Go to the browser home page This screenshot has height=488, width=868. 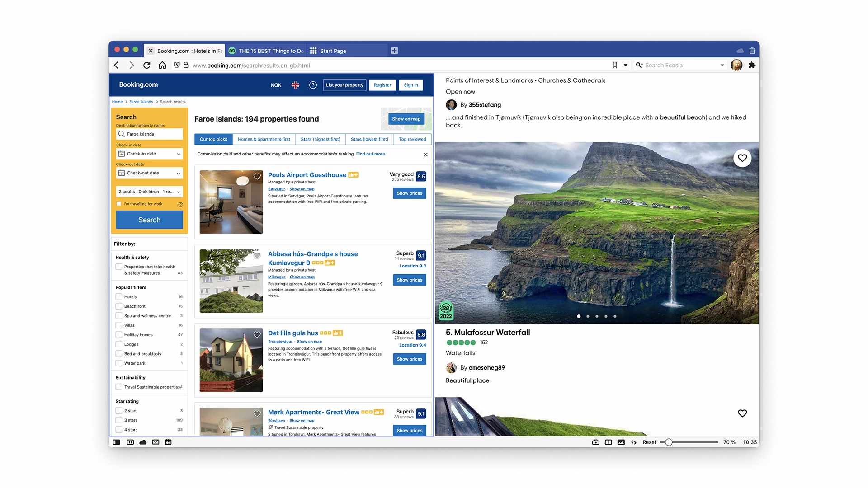pos(162,65)
